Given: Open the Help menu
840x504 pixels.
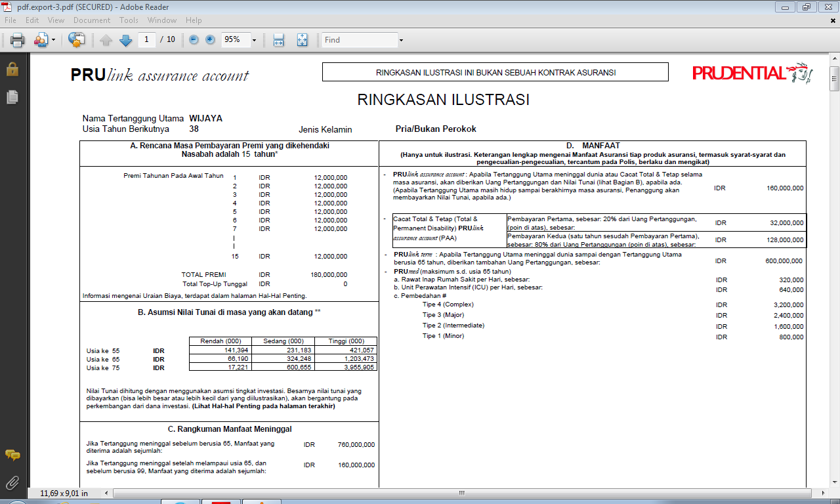Looking at the screenshot, I should (194, 20).
